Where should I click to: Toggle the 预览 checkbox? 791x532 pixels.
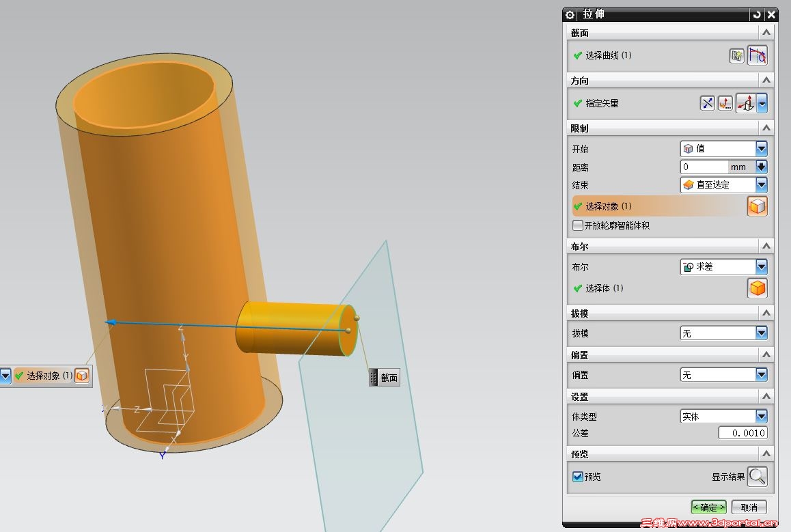click(x=578, y=477)
